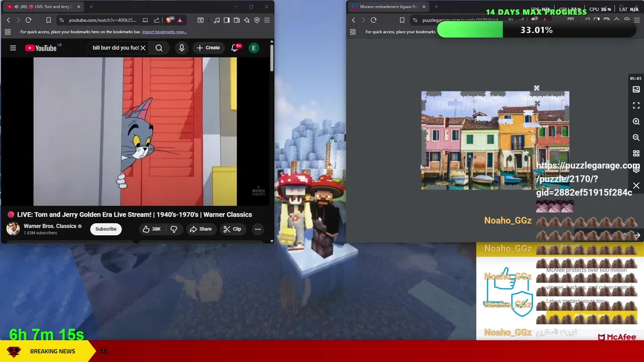Zoom in on the jigsaw puzzle
644x362 pixels.
[x=636, y=122]
